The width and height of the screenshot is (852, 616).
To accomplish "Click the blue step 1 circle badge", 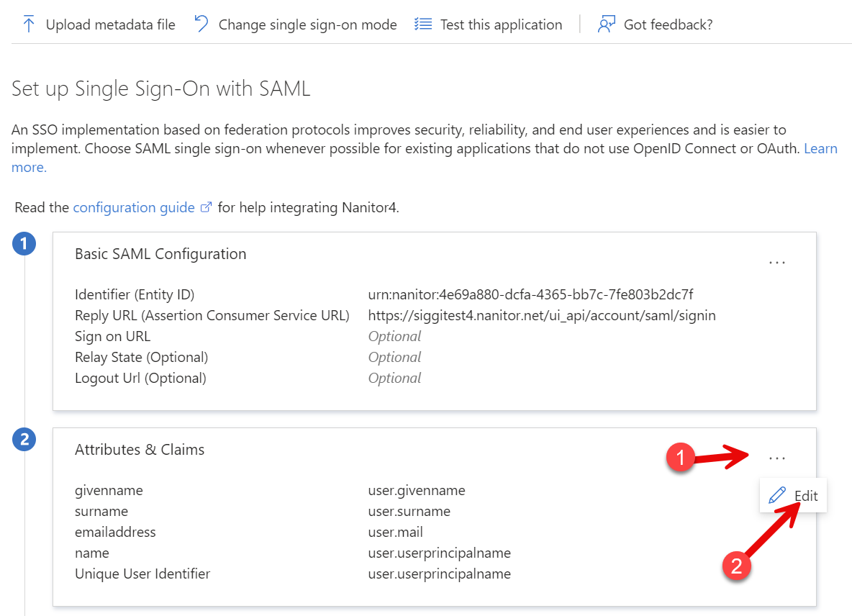I will tap(24, 244).
